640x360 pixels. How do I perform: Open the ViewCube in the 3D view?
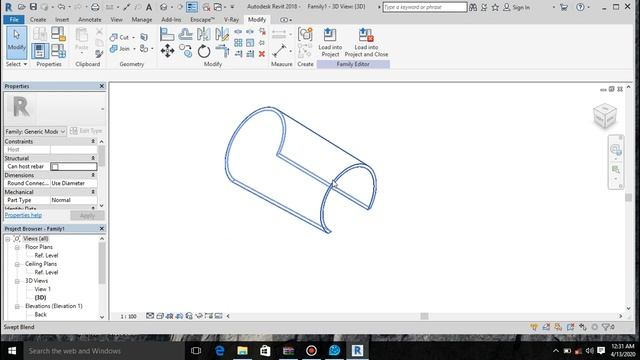pos(604,116)
